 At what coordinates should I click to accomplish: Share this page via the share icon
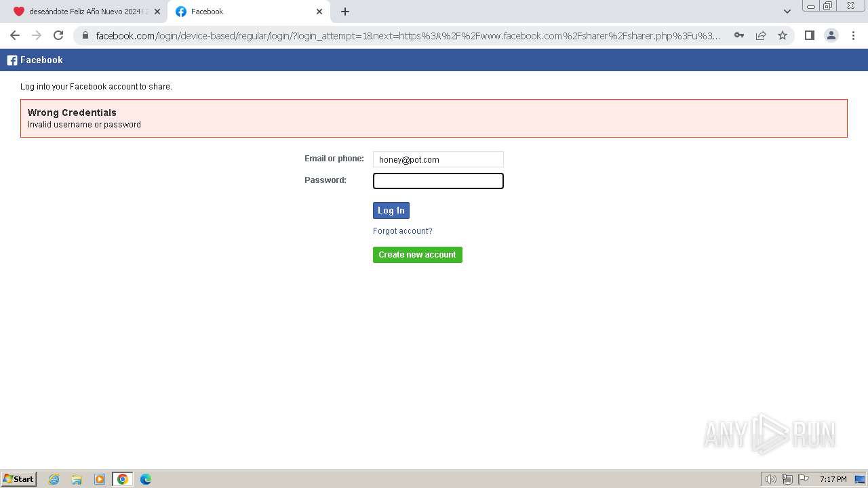click(761, 35)
